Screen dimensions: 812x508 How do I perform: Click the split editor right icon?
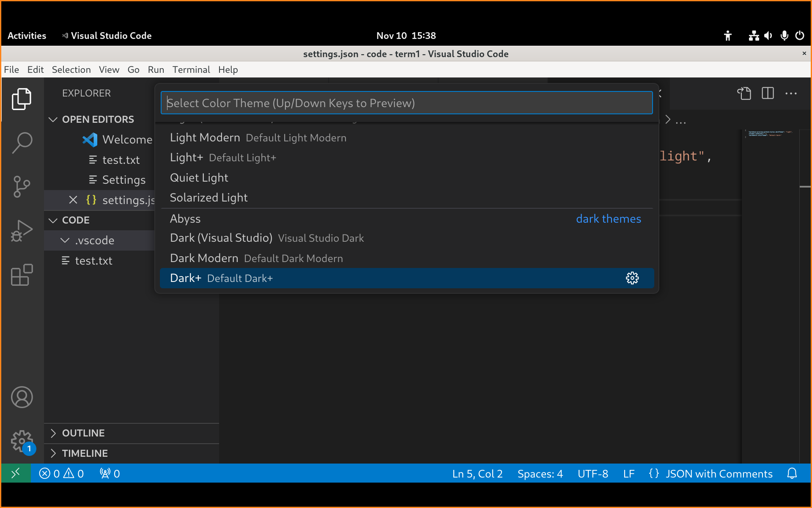pyautogui.click(x=768, y=93)
